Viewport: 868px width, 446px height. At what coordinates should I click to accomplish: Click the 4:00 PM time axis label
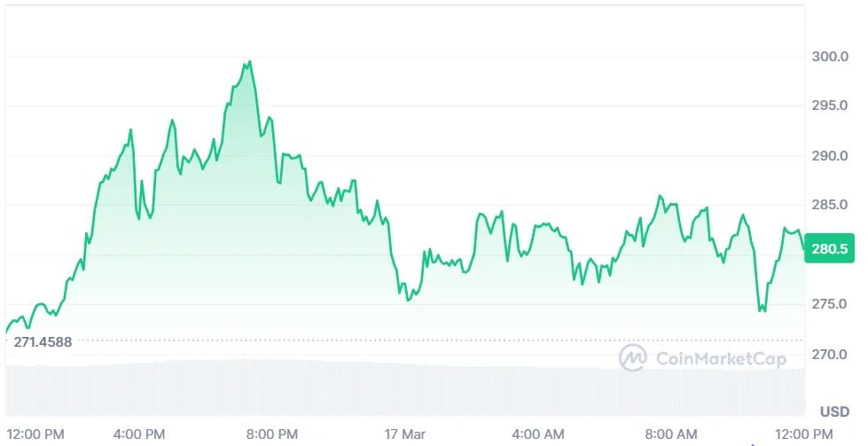pyautogui.click(x=139, y=434)
